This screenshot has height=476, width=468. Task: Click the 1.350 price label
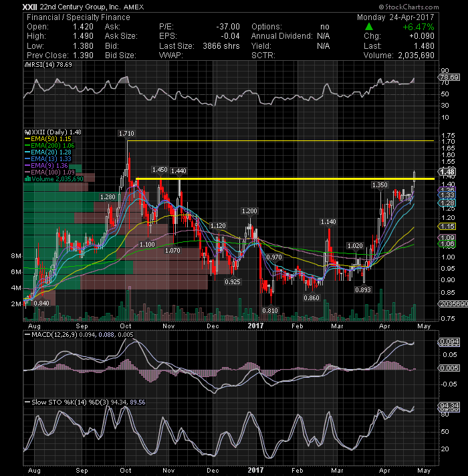click(380, 185)
